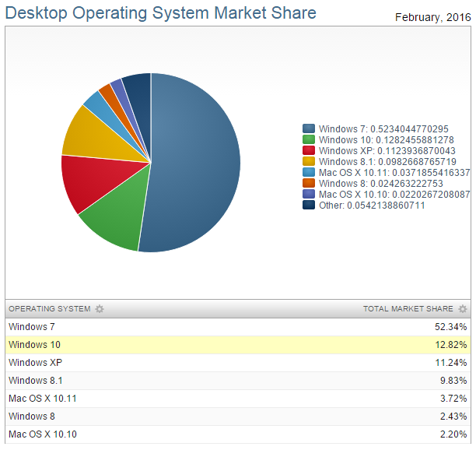
Task: Select the Windows XP table row name
Action: coord(35,363)
